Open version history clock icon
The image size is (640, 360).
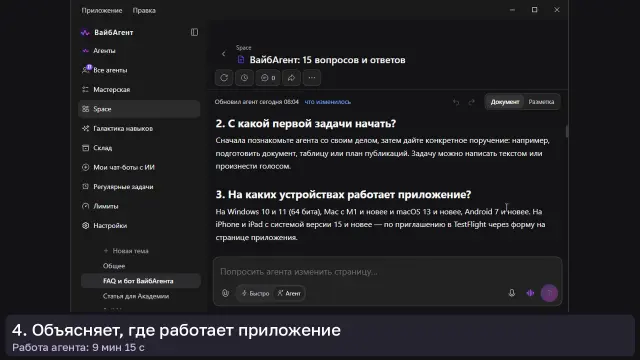(244, 78)
